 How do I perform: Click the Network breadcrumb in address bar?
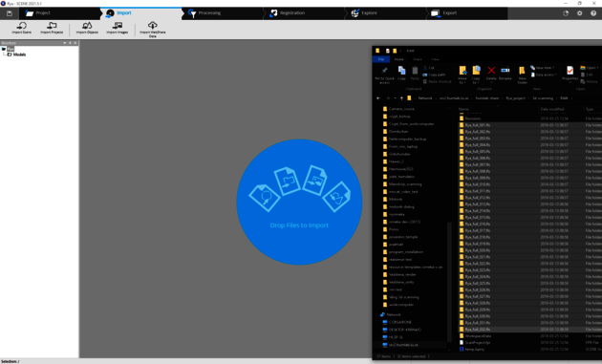(425, 98)
